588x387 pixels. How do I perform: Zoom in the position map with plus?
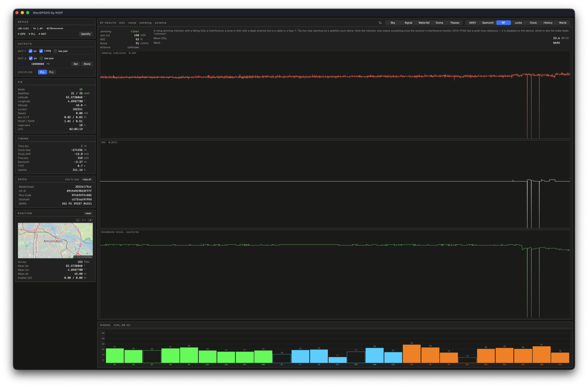pos(90,220)
